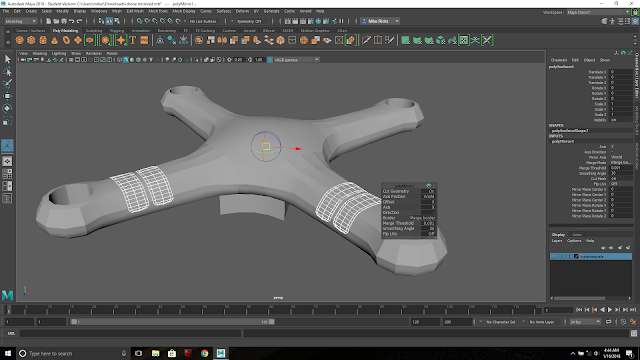Image resolution: width=640 pixels, height=360 pixels.
Task: Open the File menu
Action: click(x=6, y=11)
